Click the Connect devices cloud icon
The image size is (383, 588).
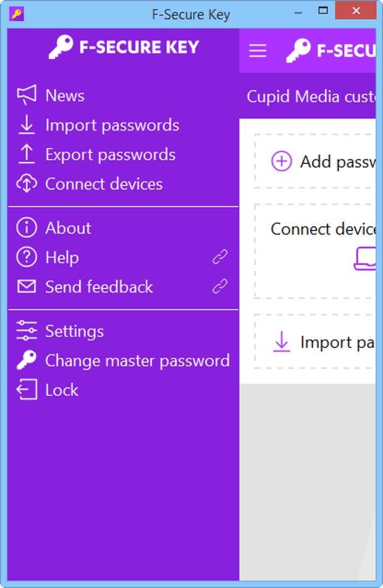tap(27, 184)
